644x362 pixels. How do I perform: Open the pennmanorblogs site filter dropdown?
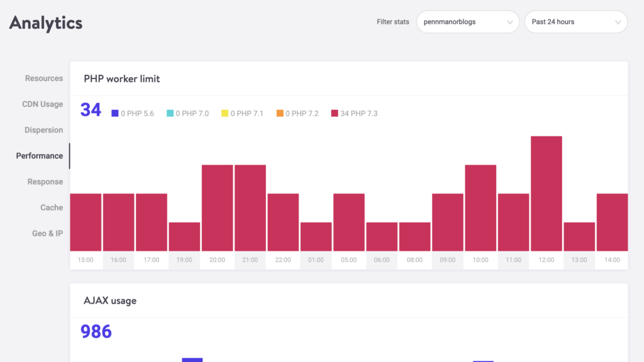point(467,22)
